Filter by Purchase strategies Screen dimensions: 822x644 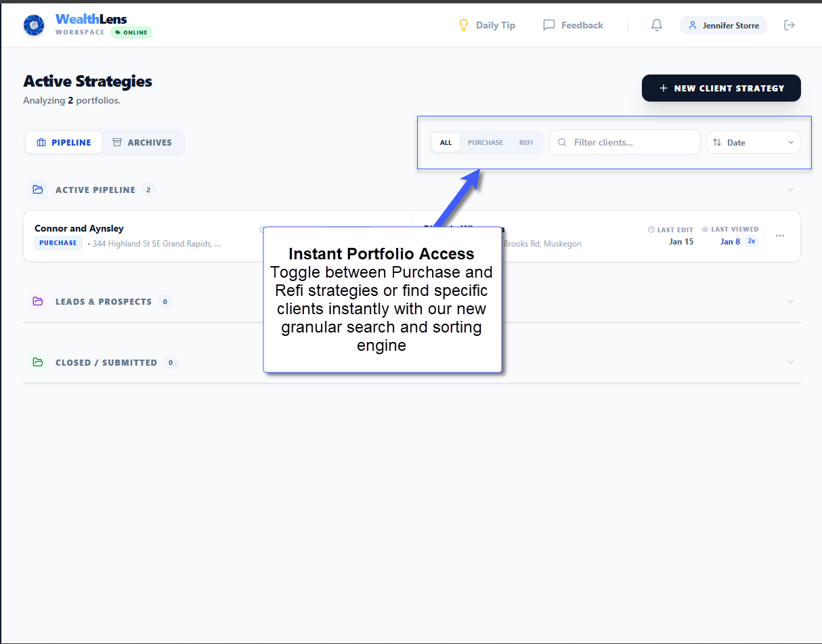click(x=485, y=142)
